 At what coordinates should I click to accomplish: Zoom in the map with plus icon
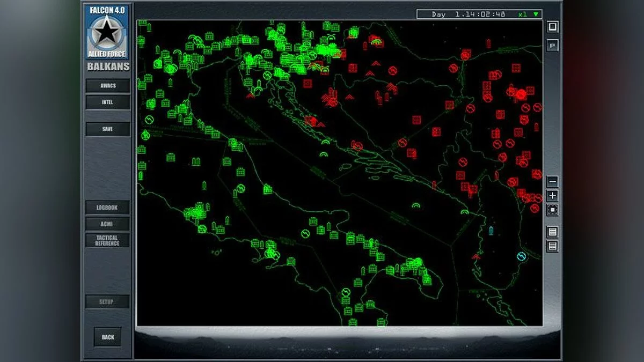(552, 196)
